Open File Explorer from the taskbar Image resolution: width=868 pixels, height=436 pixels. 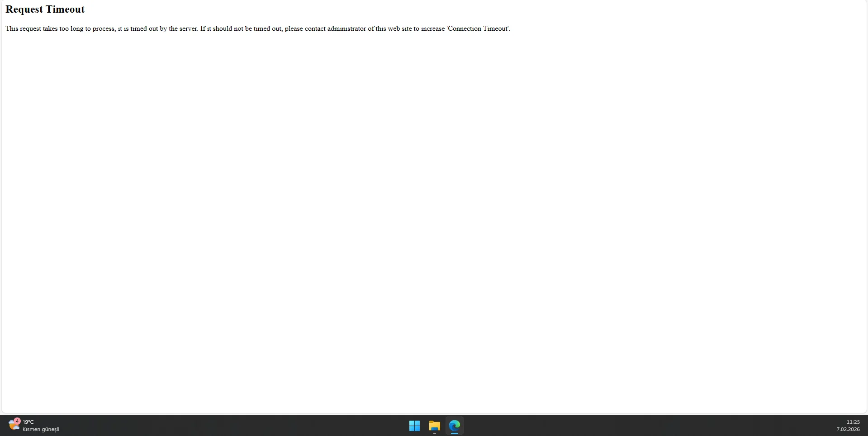[435, 426]
